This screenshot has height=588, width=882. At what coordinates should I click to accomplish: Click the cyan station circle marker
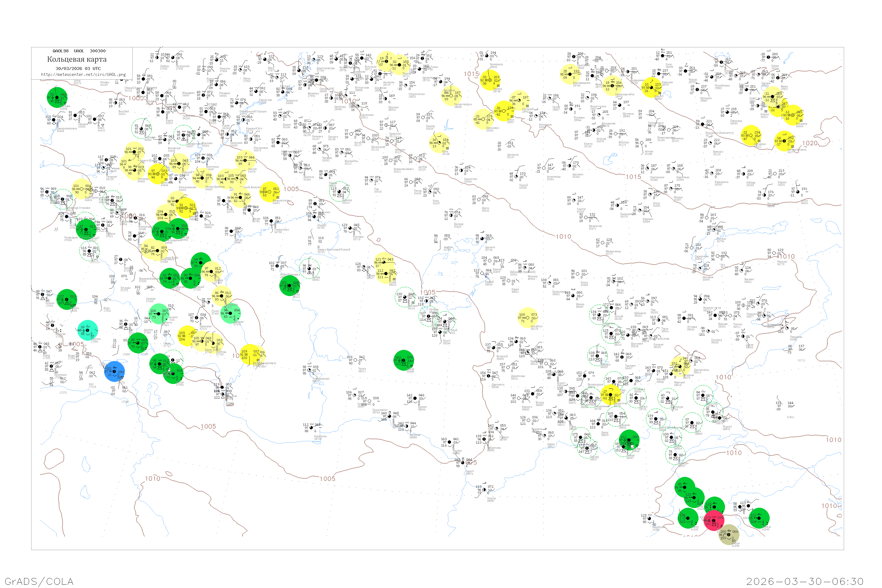(x=87, y=330)
